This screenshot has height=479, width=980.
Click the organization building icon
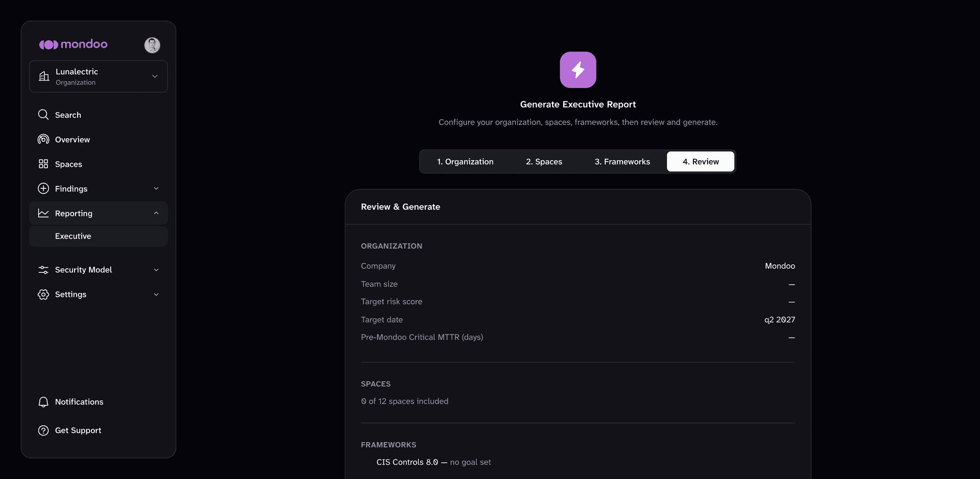(x=44, y=76)
